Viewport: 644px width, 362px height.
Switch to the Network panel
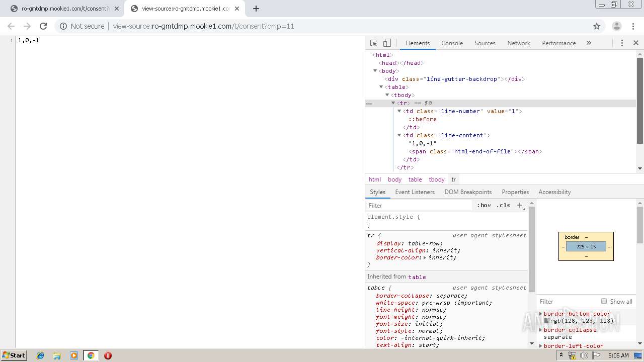[x=519, y=43]
